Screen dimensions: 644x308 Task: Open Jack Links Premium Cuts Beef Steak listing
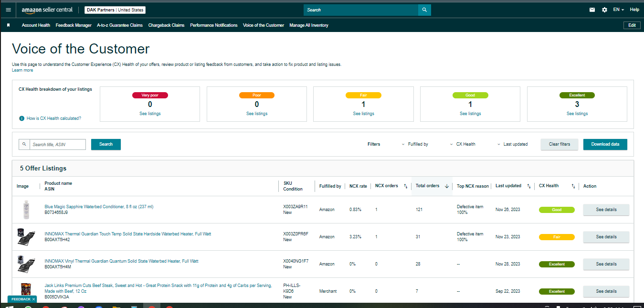tap(158, 288)
